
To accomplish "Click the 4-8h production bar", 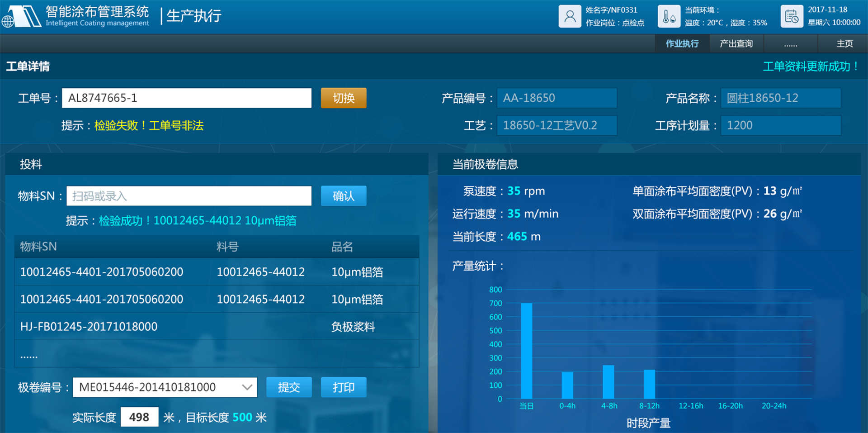I will [609, 382].
